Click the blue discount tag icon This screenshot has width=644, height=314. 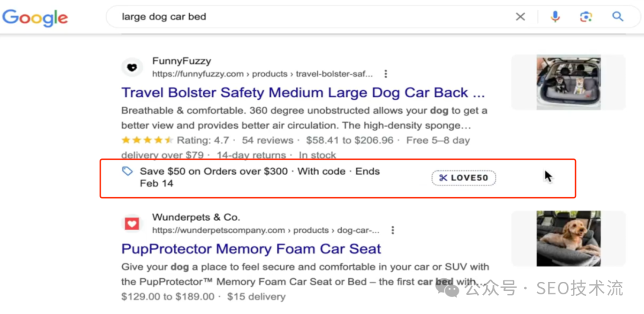pyautogui.click(x=127, y=172)
